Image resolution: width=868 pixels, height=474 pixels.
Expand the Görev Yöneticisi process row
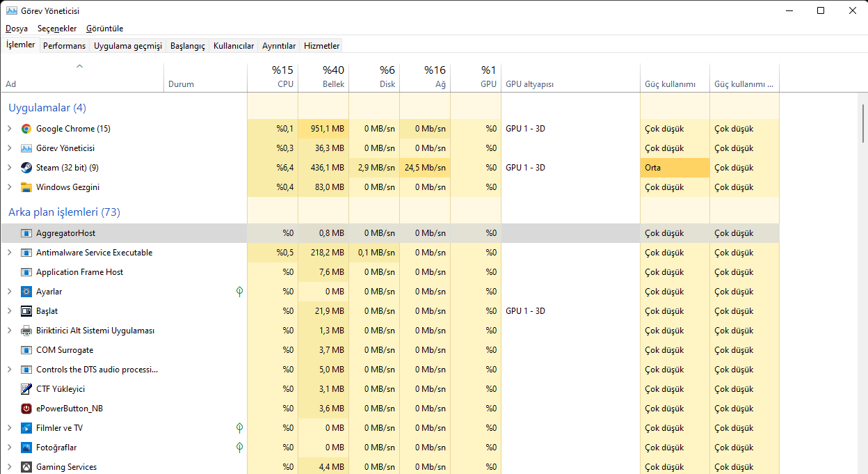[9, 148]
